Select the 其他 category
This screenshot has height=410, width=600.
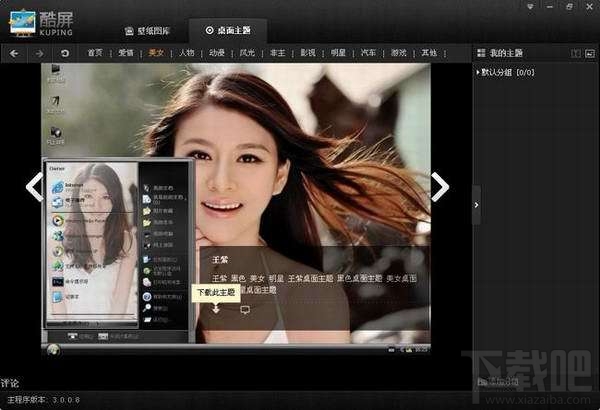[429, 52]
